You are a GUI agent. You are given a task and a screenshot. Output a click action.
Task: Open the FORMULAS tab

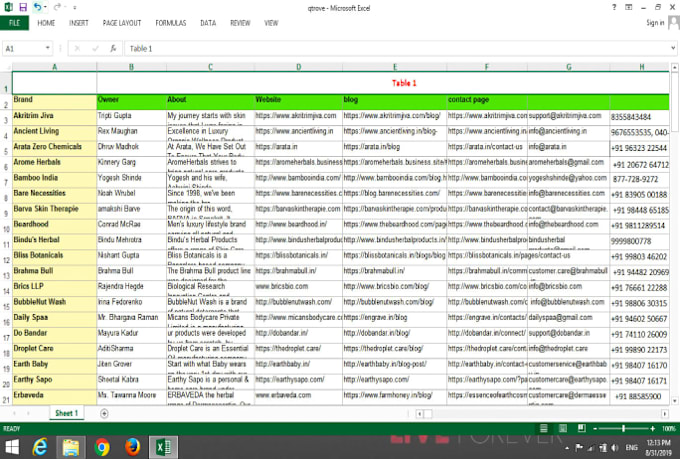[x=171, y=23]
